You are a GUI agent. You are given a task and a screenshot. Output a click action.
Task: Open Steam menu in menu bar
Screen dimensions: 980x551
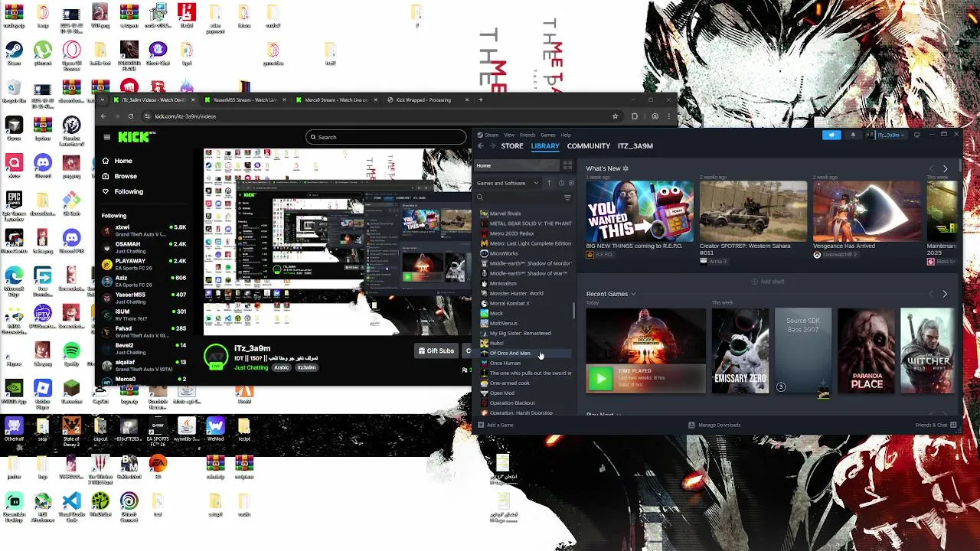[492, 135]
